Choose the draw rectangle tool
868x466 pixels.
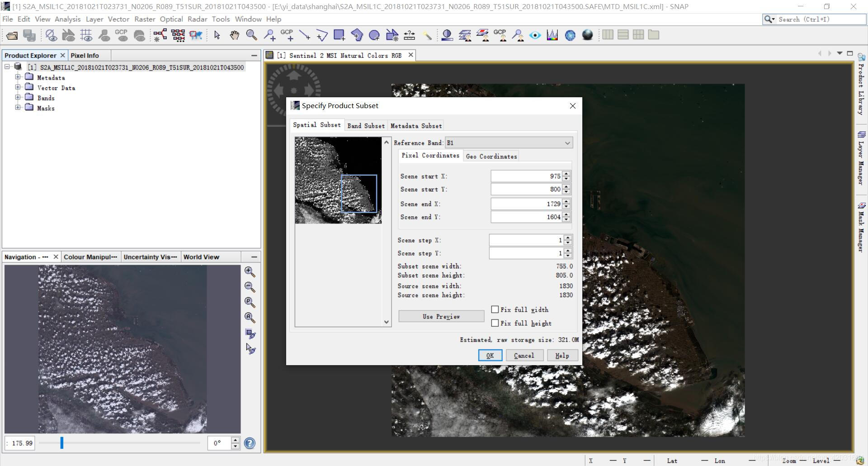(339, 35)
